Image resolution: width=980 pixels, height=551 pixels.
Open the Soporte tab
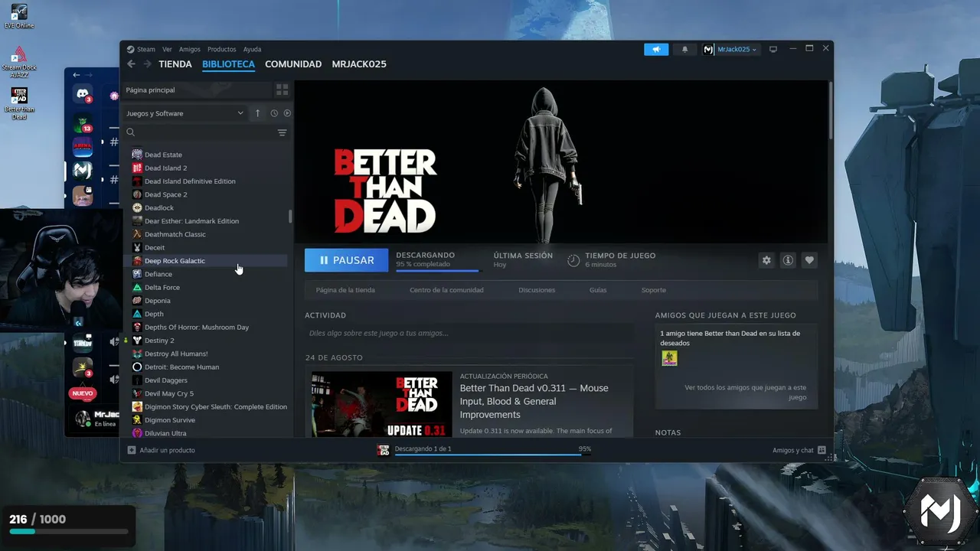(654, 290)
